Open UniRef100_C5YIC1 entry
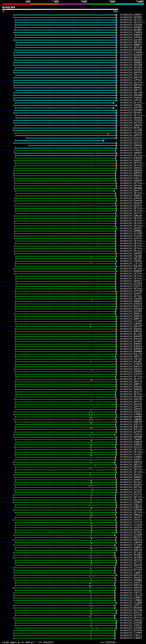Screen dimensions: 146x644 click(x=131, y=75)
